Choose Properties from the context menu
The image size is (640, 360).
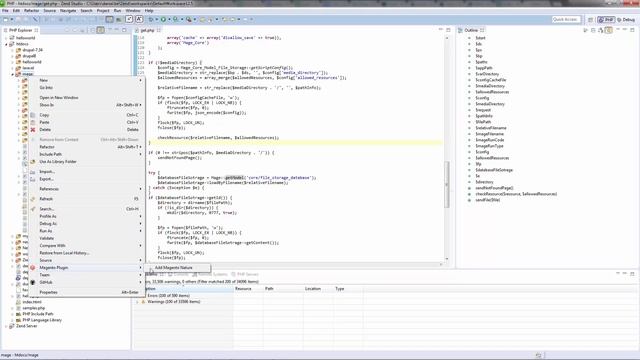click(x=87, y=292)
